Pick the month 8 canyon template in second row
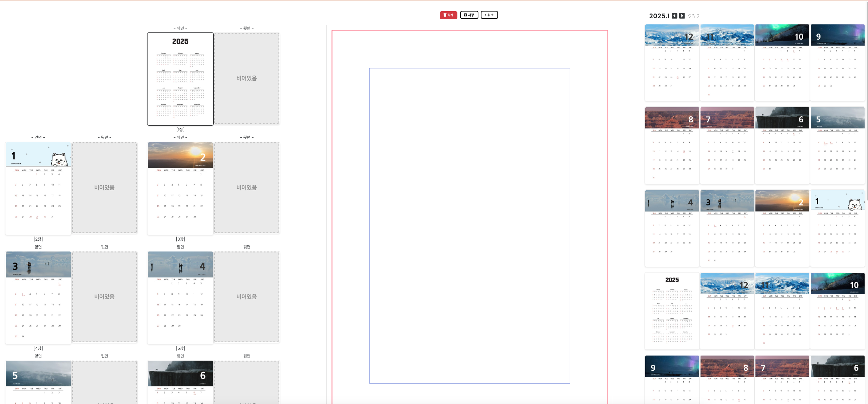The width and height of the screenshot is (868, 404). tap(672, 145)
